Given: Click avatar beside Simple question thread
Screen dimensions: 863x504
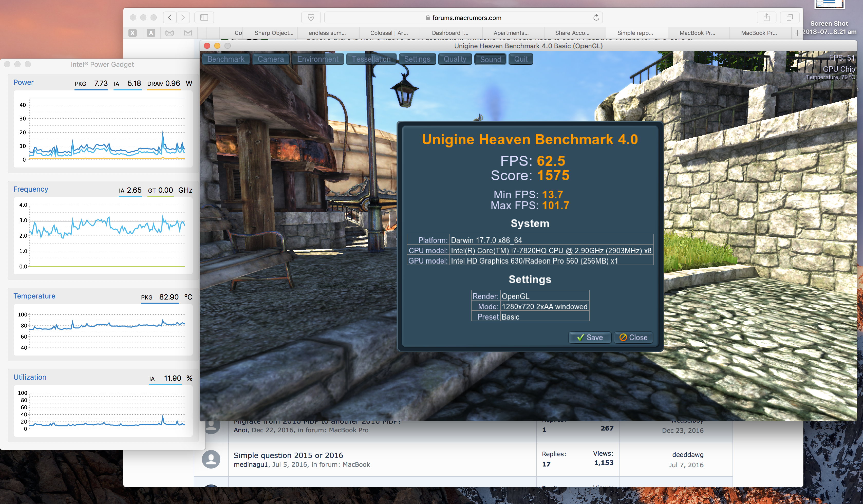Looking at the screenshot, I should (x=211, y=459).
